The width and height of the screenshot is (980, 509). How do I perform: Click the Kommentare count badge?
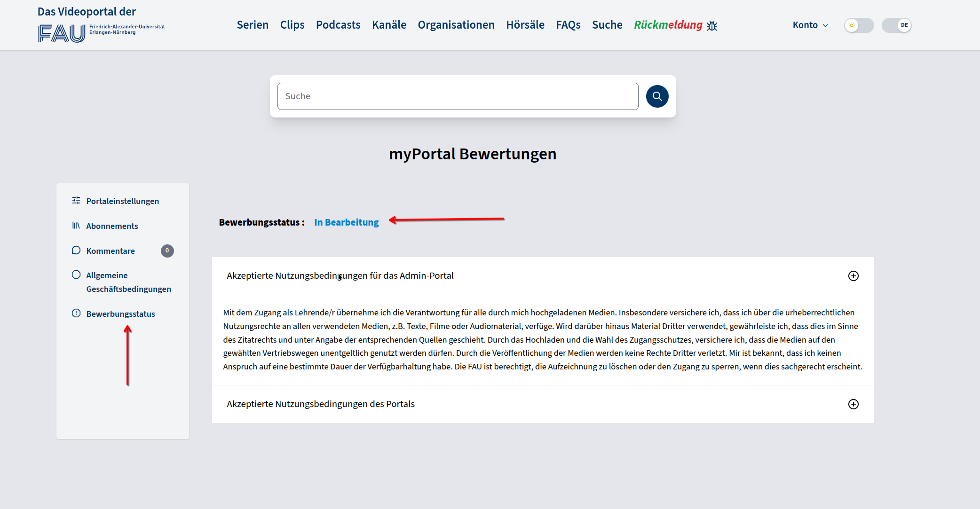pos(167,251)
